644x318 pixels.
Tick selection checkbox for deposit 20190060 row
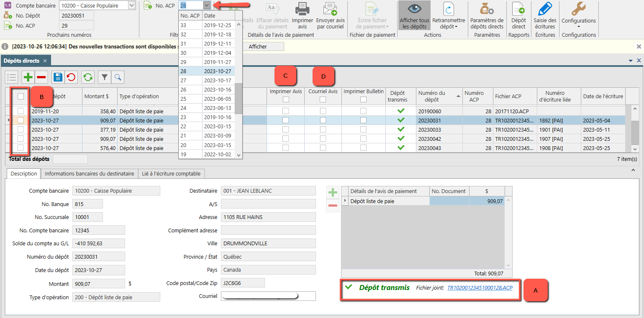pos(21,111)
